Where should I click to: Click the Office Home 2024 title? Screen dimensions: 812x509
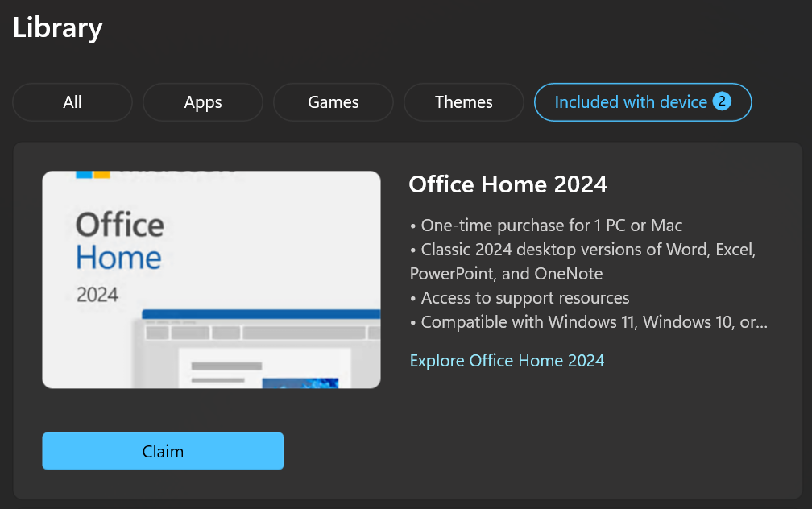point(508,184)
